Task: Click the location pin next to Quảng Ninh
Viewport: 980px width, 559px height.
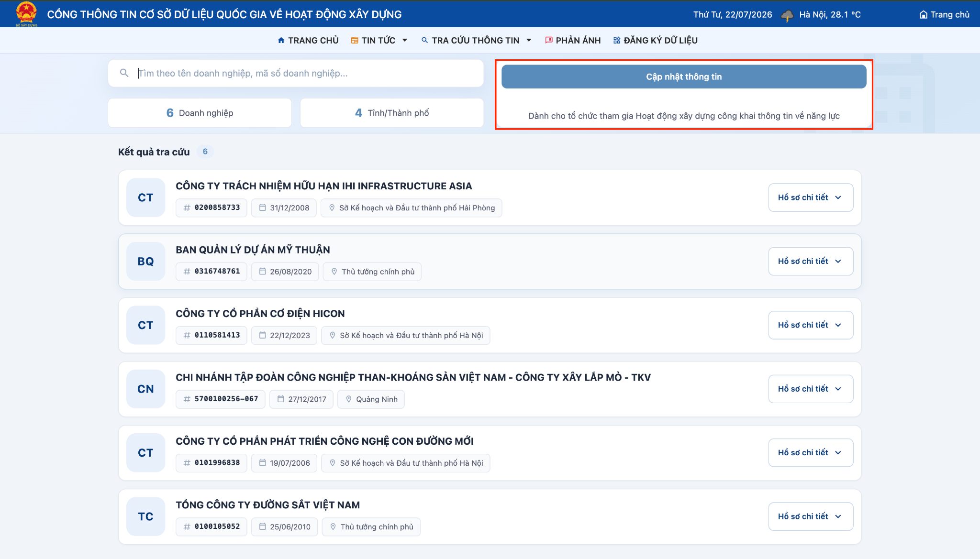Action: (349, 399)
